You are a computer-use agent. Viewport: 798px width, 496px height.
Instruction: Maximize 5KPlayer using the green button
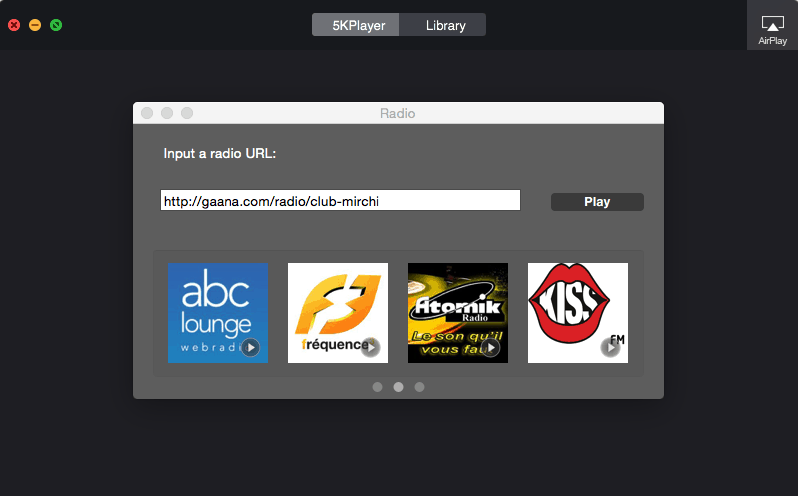coord(56,25)
